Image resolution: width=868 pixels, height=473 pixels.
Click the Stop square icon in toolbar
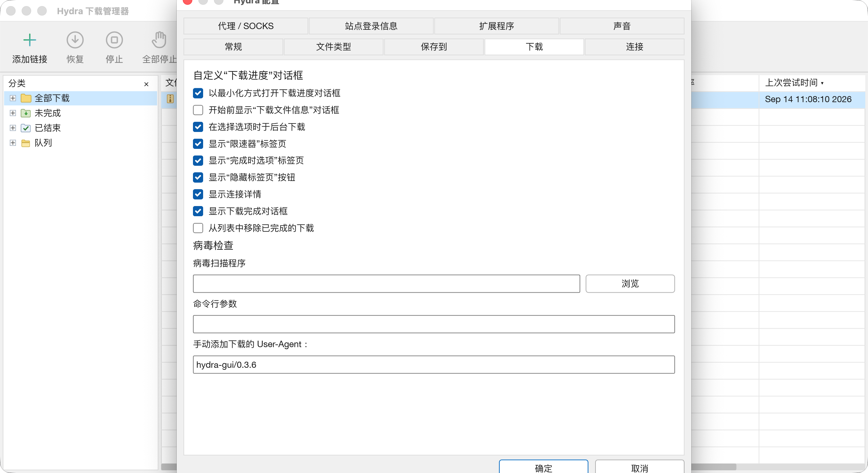pyautogui.click(x=114, y=40)
